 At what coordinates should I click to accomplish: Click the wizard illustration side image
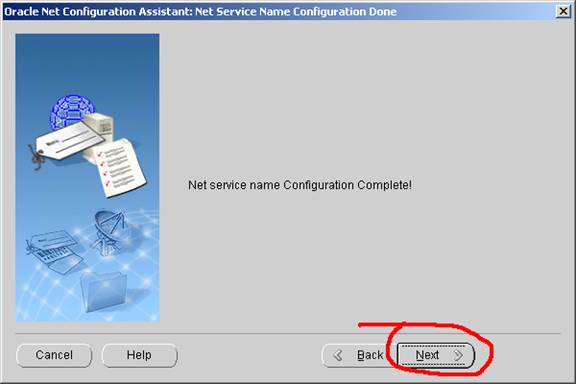[x=88, y=178]
